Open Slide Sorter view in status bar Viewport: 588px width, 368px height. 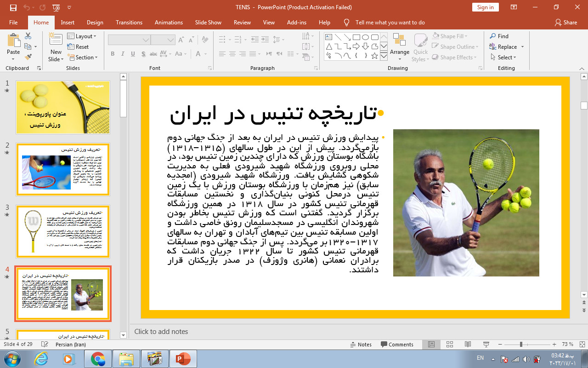[450, 345]
